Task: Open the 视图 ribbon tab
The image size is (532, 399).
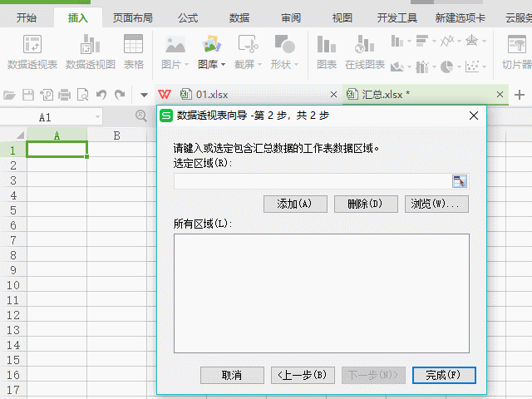Action: (342, 17)
